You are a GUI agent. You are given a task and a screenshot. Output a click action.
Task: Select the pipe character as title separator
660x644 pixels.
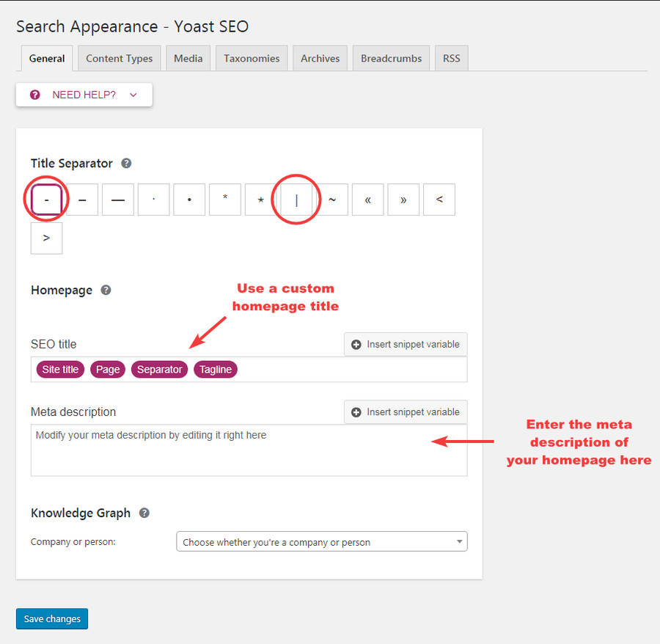(x=296, y=199)
